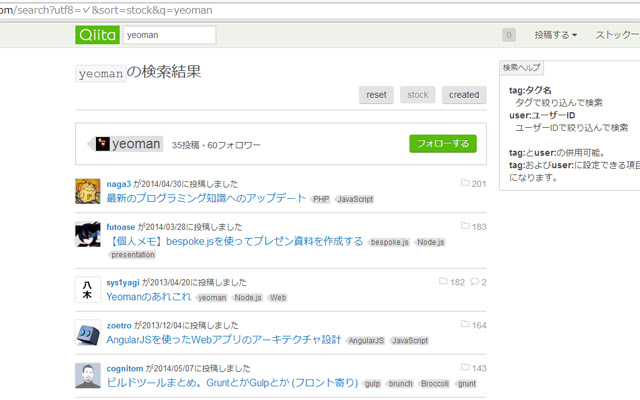Open sys1yagi's user avatar

point(88,290)
